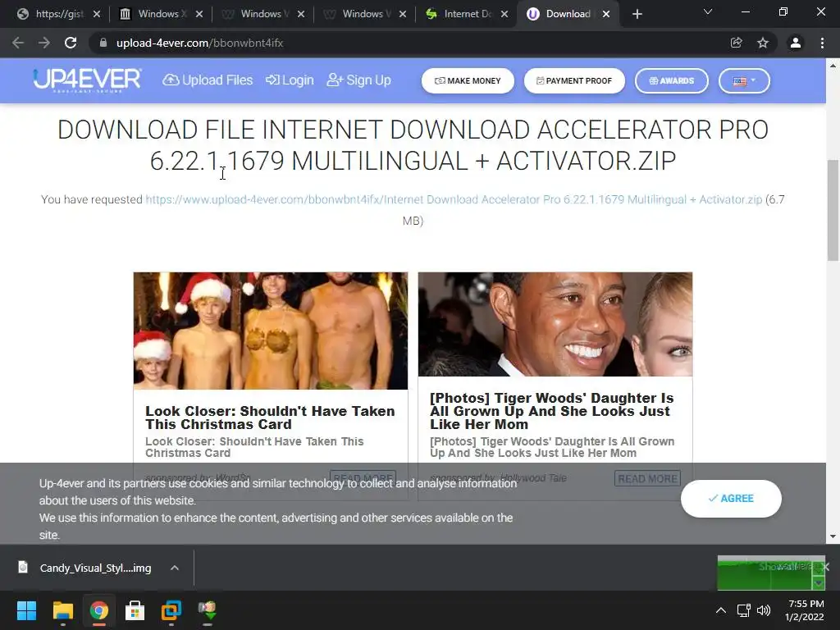Open the Windows Start menu
The image size is (840, 630).
coord(26,610)
